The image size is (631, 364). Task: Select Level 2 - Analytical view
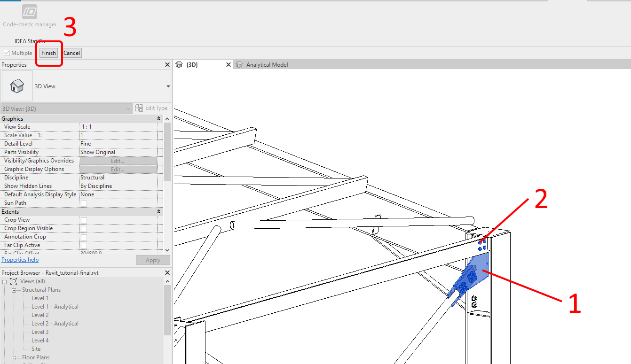point(55,324)
